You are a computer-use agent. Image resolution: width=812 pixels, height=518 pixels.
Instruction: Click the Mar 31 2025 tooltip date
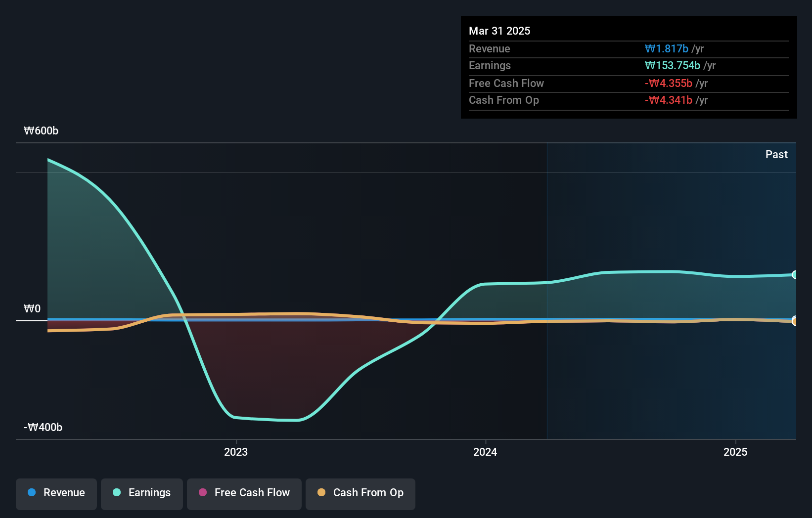499,31
